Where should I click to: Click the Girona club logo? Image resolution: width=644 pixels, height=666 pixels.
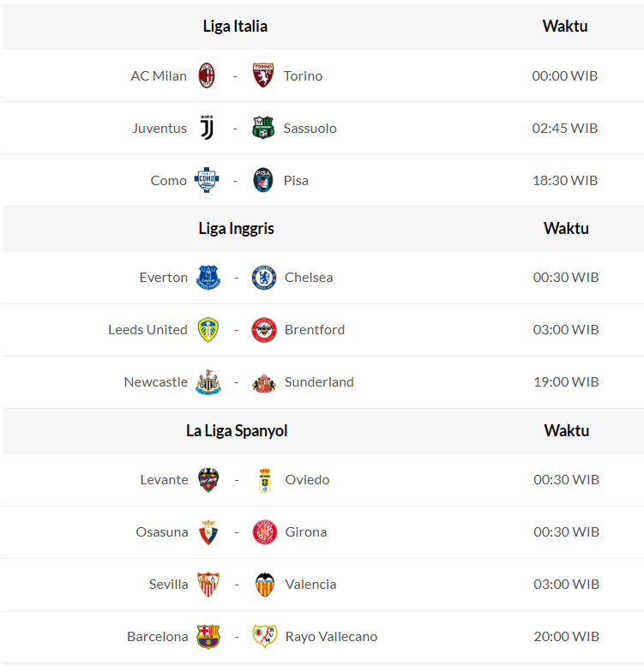click(265, 531)
